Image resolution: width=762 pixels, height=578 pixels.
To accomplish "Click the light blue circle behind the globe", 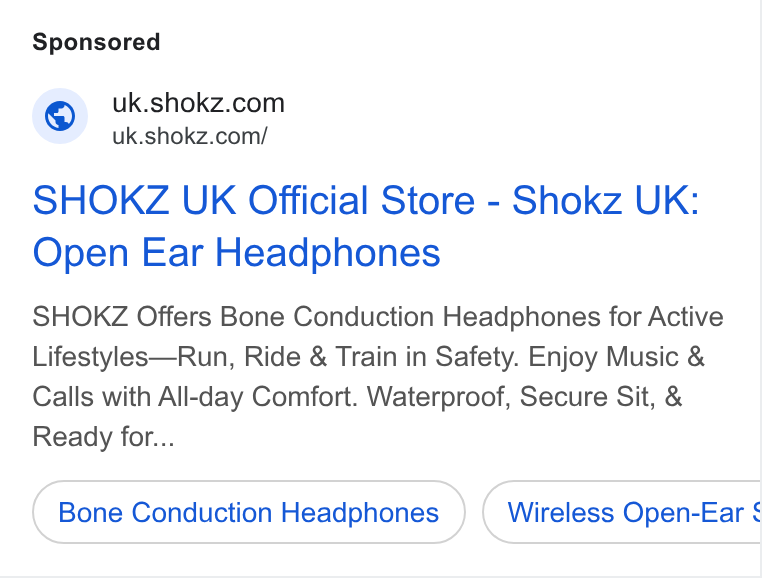I will click(60, 116).
